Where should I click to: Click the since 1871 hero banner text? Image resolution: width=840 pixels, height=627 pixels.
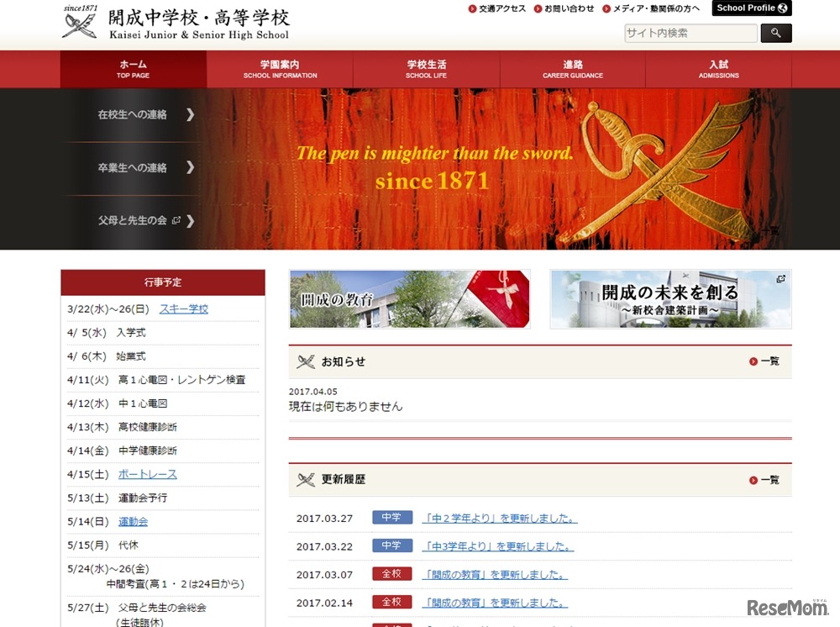pyautogui.click(x=432, y=181)
